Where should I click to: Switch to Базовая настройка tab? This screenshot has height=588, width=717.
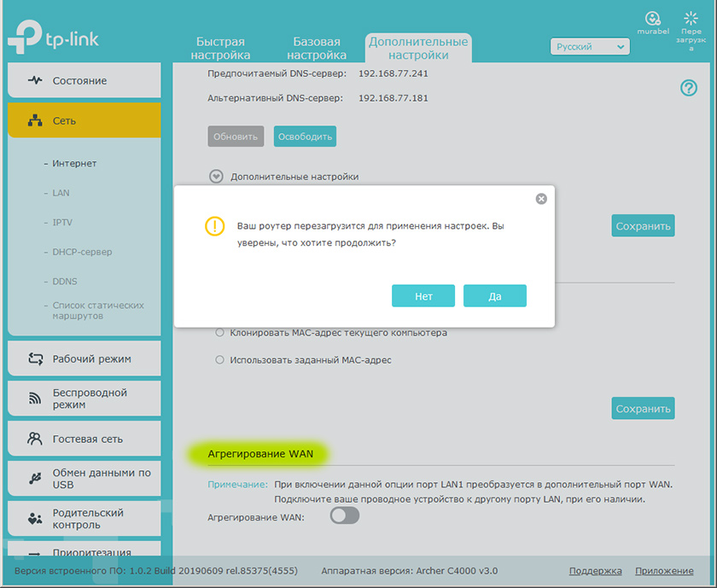tap(317, 48)
